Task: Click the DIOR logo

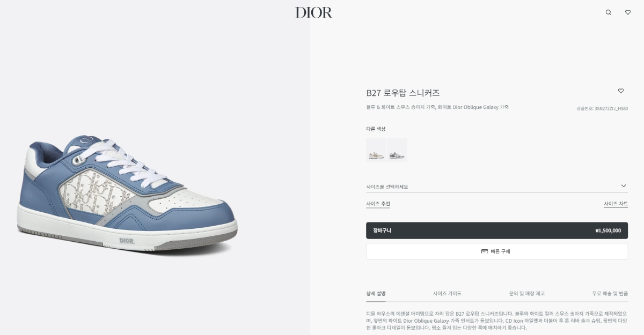Action: (314, 12)
